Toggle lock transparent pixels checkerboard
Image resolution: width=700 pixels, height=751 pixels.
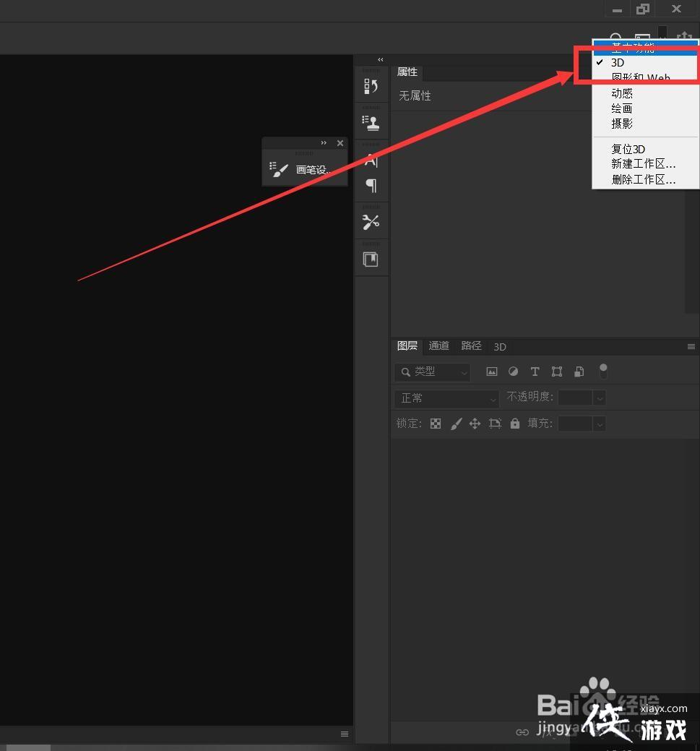tap(436, 424)
